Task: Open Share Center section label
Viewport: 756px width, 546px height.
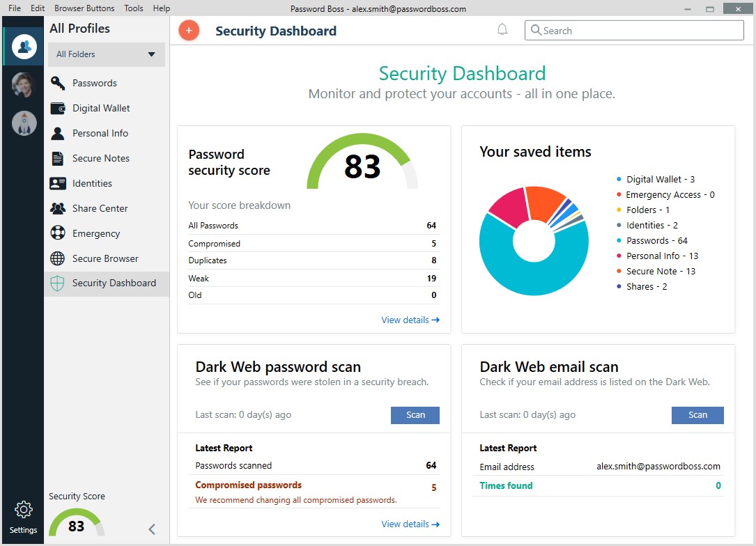Action: coord(100,208)
